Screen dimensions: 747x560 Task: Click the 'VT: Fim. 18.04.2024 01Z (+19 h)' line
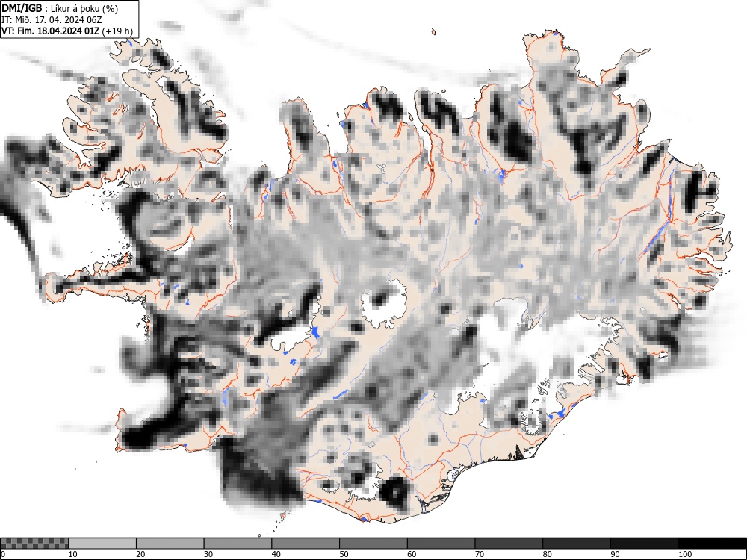[67, 31]
